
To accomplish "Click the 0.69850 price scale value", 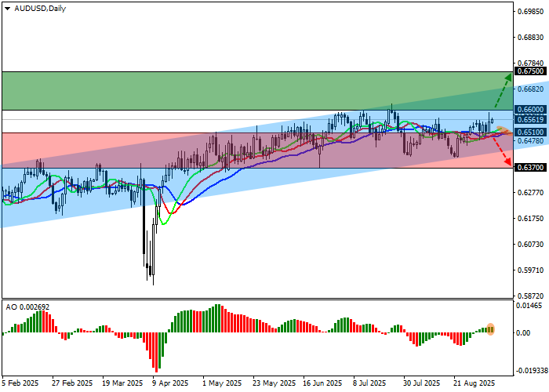I will pyautogui.click(x=531, y=12).
